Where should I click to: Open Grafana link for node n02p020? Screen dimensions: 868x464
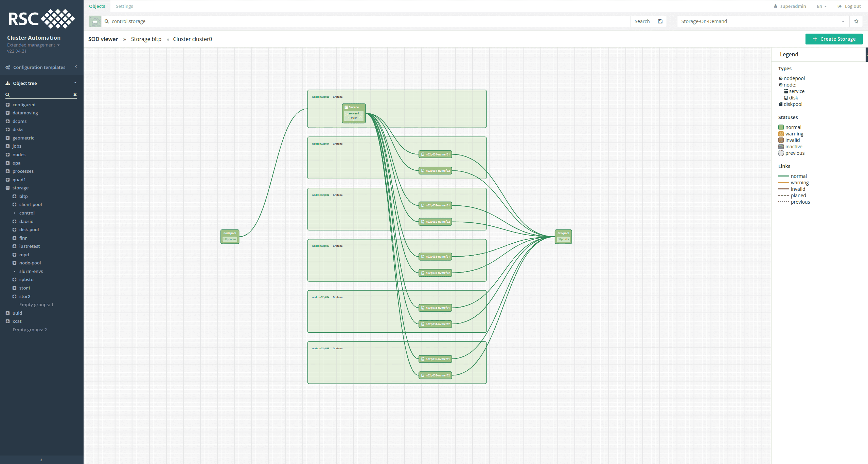point(337,97)
